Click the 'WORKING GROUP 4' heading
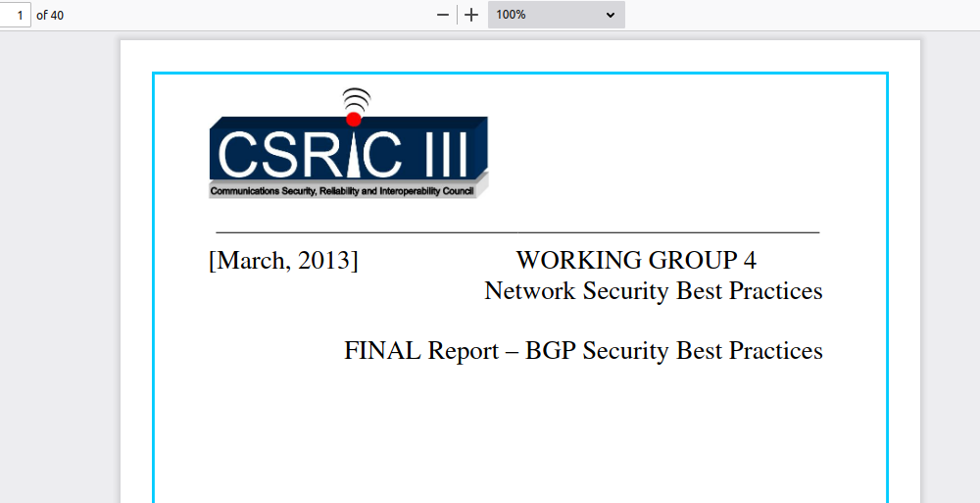Image resolution: width=980 pixels, height=503 pixels. [636, 260]
